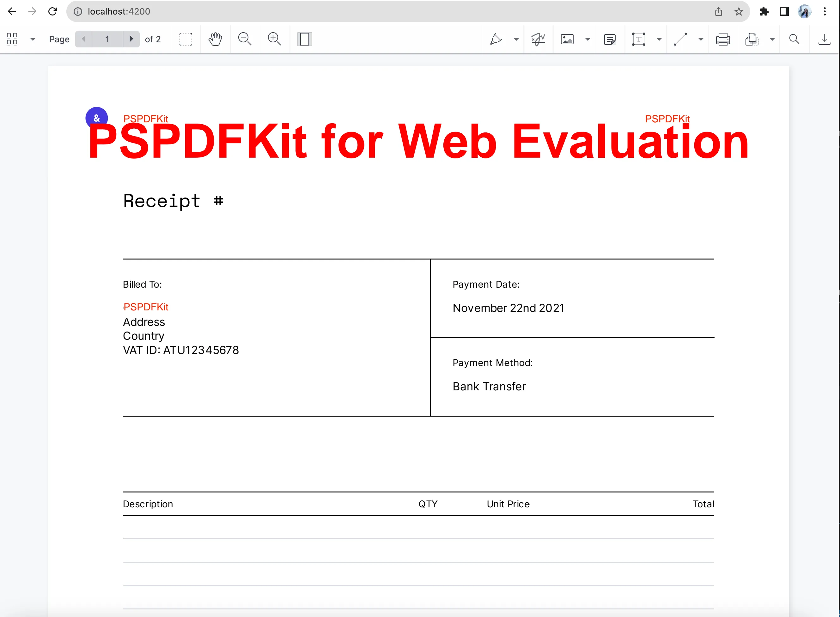Reload the localhost page

53,11
